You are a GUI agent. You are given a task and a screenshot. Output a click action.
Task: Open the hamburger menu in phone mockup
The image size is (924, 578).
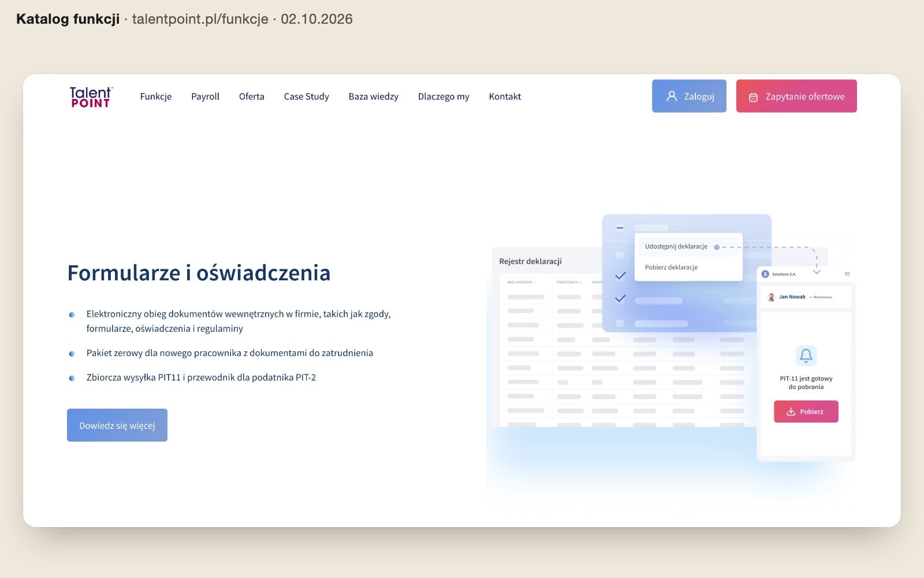click(847, 274)
